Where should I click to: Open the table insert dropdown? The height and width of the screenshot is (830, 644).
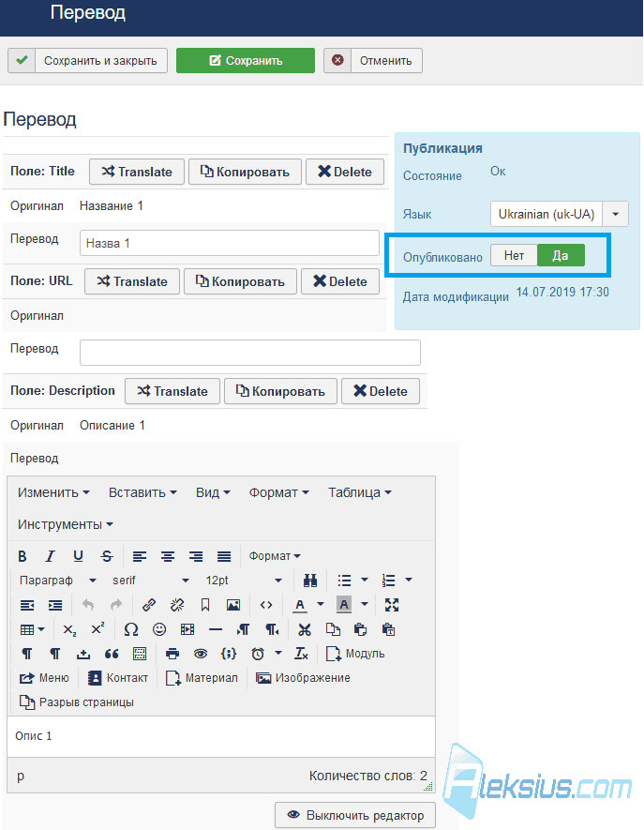[x=32, y=630]
